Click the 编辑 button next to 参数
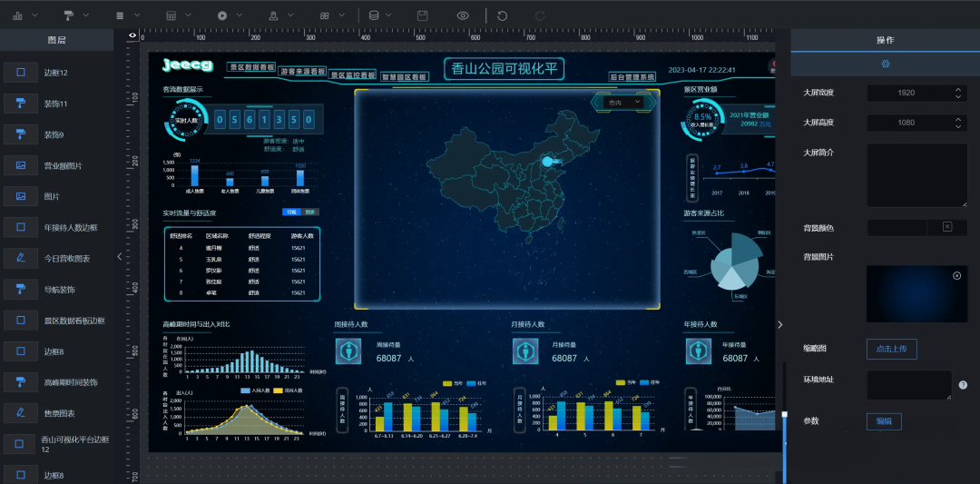The image size is (980, 484). click(x=883, y=421)
